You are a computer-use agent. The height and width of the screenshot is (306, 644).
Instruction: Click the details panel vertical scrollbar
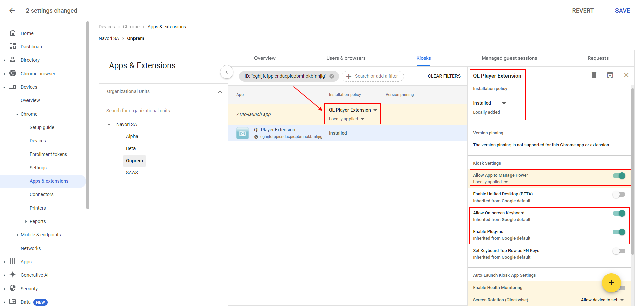coord(632,171)
